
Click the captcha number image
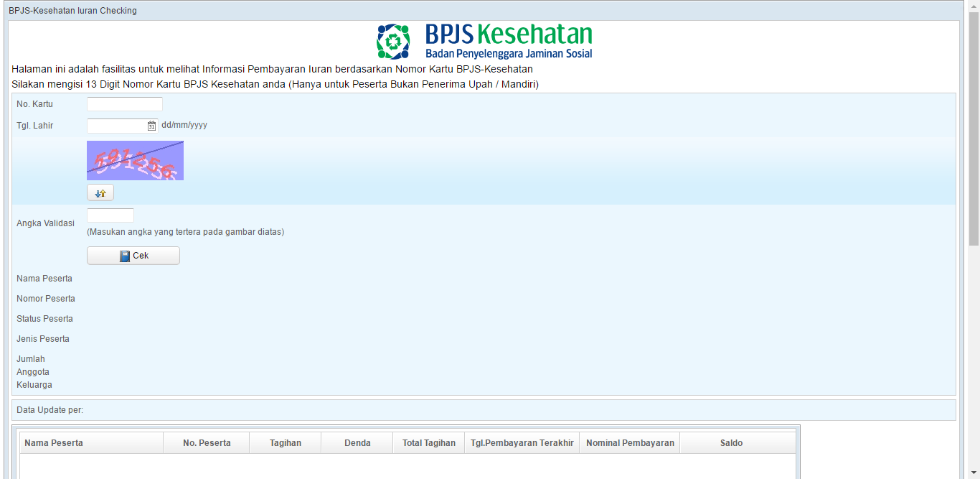pyautogui.click(x=135, y=160)
